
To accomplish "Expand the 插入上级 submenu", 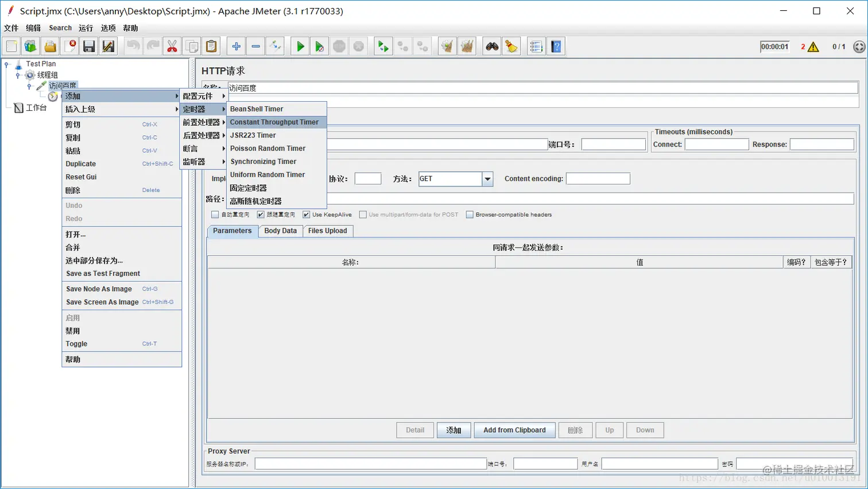I will [x=122, y=109].
